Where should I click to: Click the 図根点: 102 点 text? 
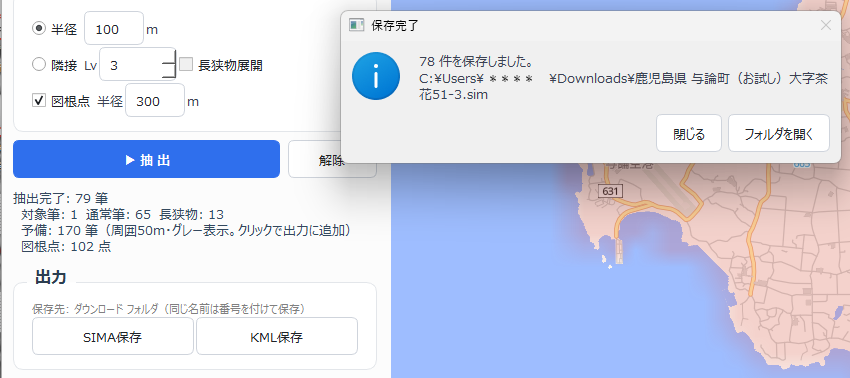pos(66,246)
